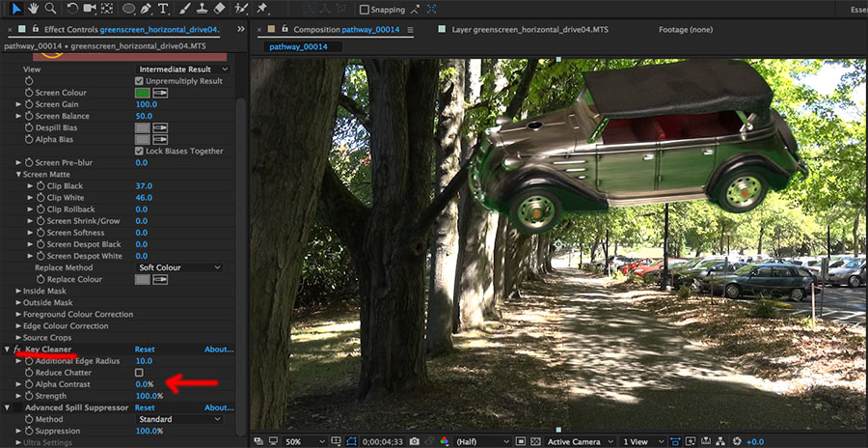Open the View Intermediate Result dropdown

(x=183, y=70)
